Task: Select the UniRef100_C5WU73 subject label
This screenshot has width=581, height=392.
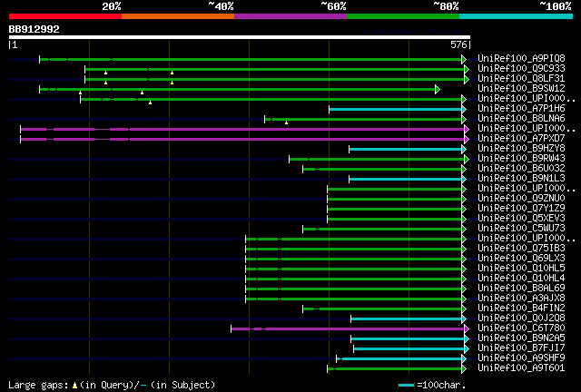Action: (521, 229)
